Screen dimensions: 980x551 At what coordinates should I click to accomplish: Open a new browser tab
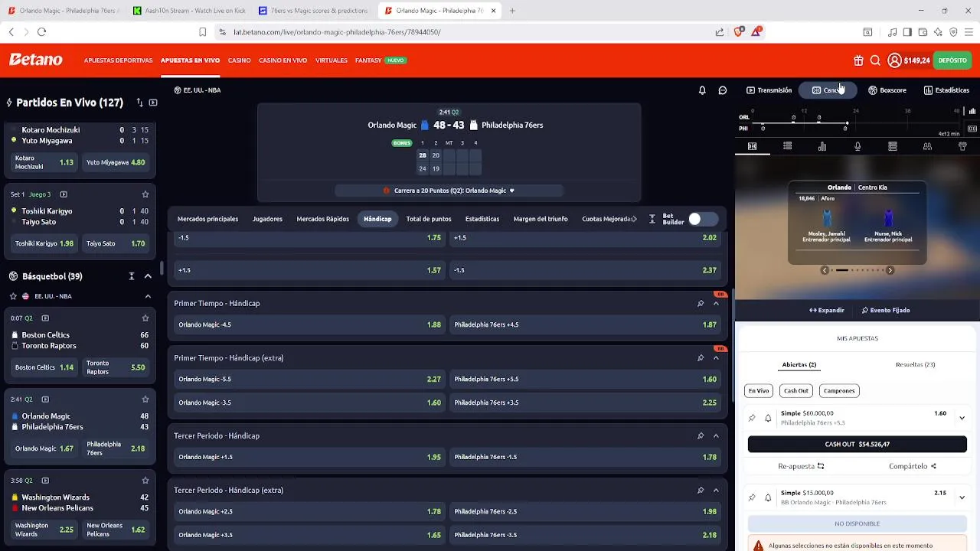click(x=512, y=11)
